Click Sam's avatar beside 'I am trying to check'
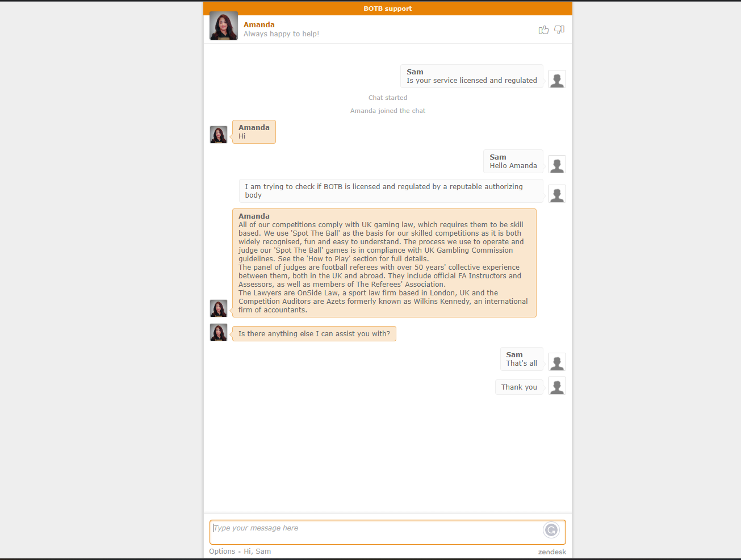Screen dimensions: 741x560 click(557, 194)
